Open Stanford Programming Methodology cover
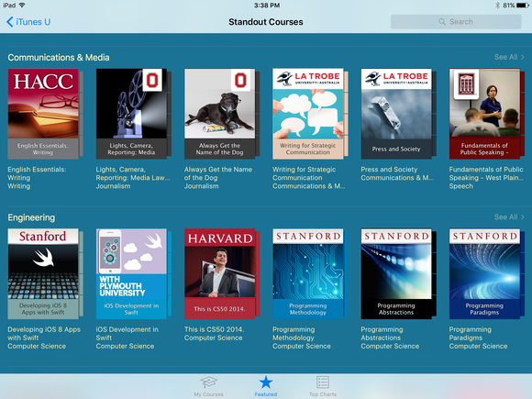 click(x=307, y=274)
